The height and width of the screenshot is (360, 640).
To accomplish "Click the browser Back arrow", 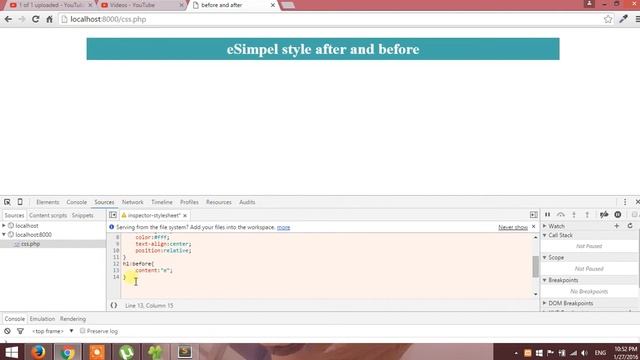I will point(8,19).
